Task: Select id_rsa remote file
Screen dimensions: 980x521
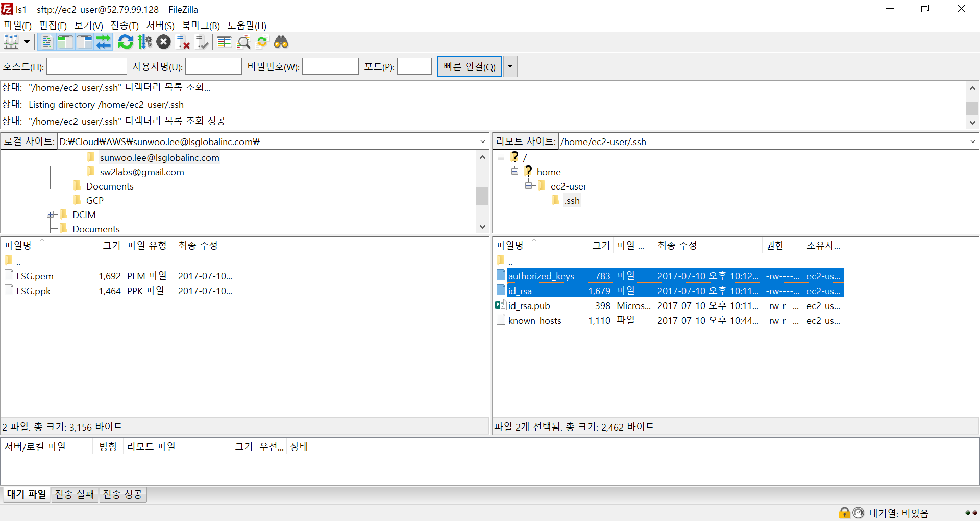Action: [520, 291]
